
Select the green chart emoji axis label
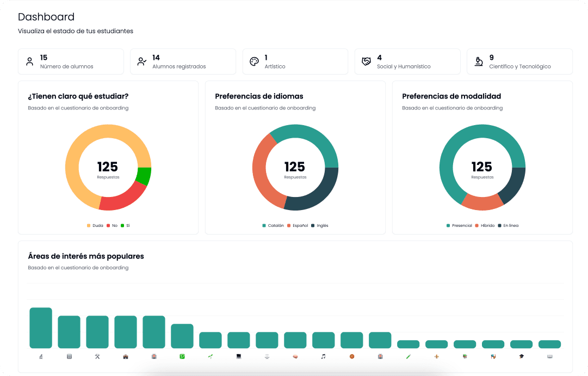tap(182, 356)
